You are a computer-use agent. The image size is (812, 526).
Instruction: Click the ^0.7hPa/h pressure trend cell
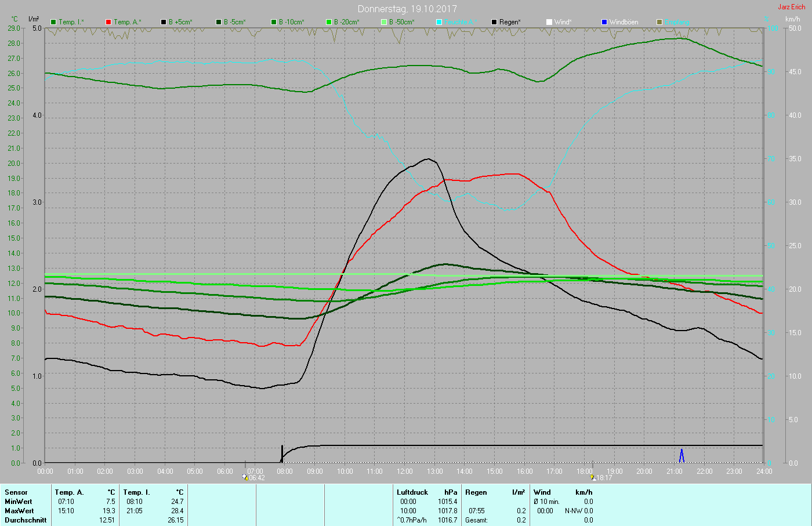click(x=412, y=520)
